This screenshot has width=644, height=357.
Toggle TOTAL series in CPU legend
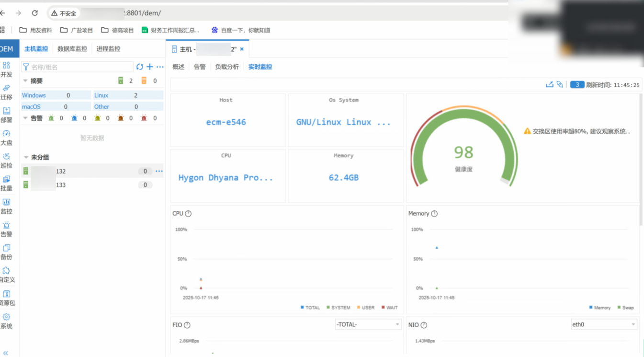pyautogui.click(x=310, y=308)
